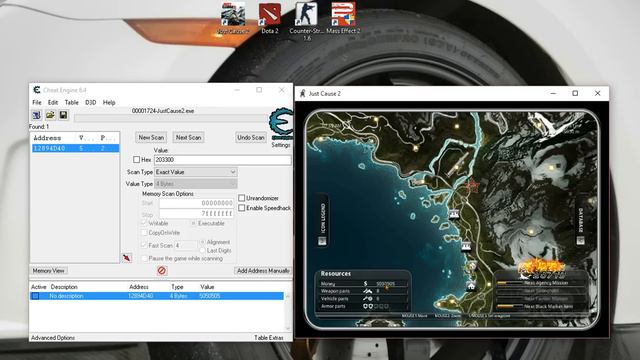The image size is (640, 360).
Task: Click the Chaos flame logo on map
Action: (542, 268)
